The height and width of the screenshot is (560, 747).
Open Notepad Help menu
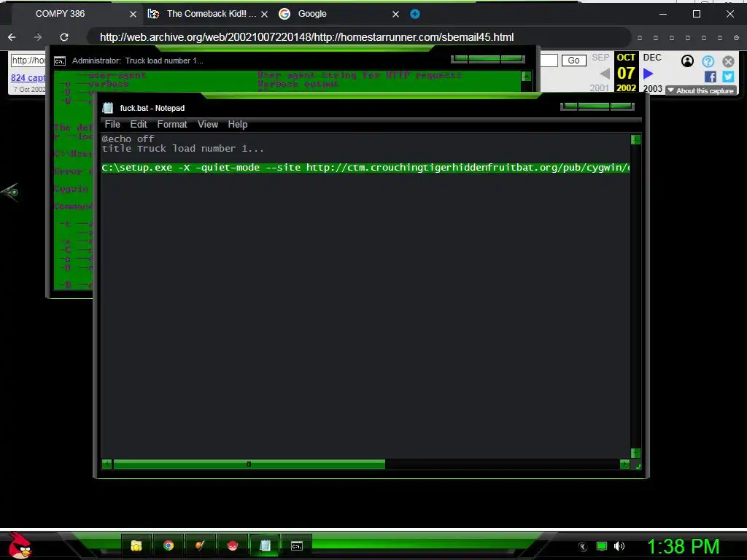pos(237,124)
